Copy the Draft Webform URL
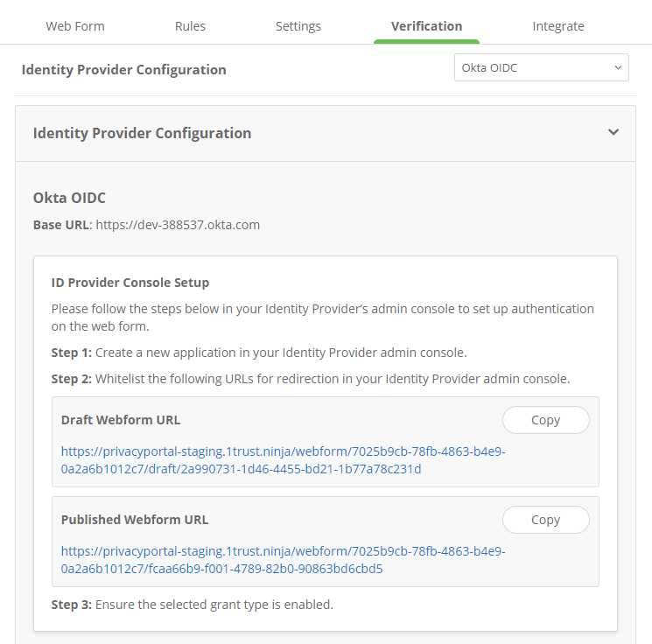Viewport: 652px width, 644px height. [x=545, y=420]
